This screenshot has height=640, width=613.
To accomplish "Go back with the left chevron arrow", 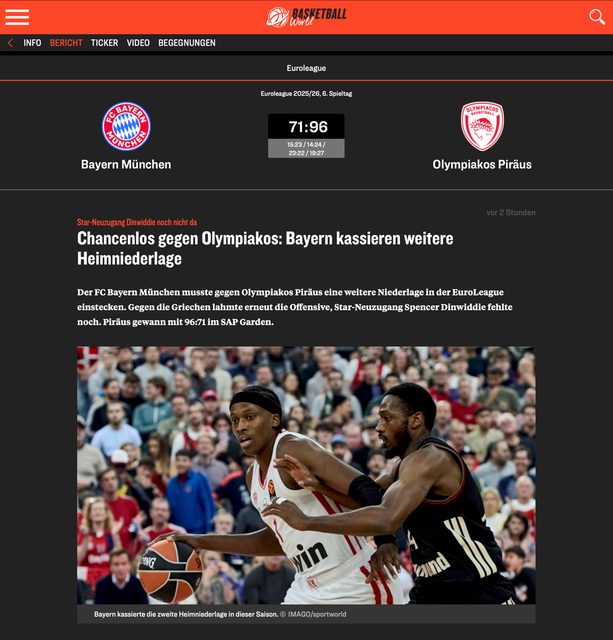I will pos(10,43).
